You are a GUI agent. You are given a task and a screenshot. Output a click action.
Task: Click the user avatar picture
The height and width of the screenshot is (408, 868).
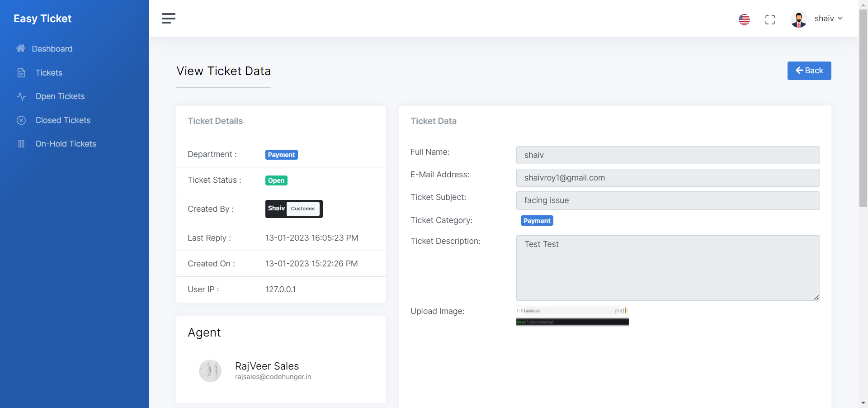click(x=799, y=19)
